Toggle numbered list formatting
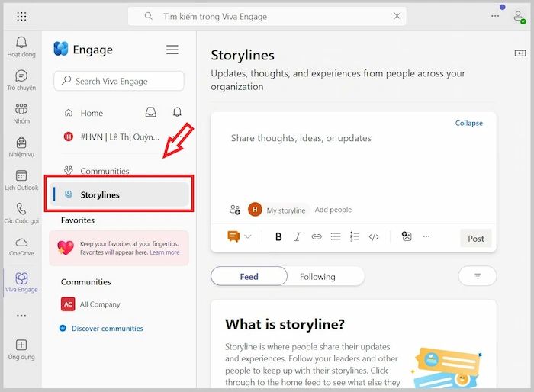 click(355, 236)
